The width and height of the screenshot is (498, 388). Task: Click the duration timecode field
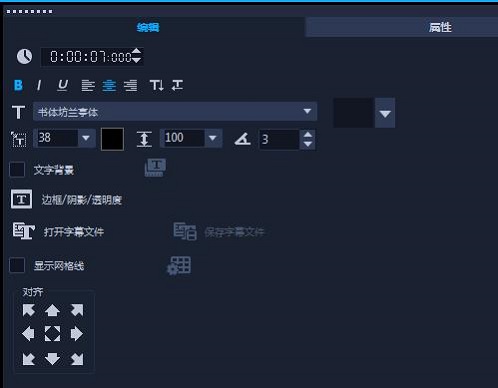pyautogui.click(x=90, y=57)
